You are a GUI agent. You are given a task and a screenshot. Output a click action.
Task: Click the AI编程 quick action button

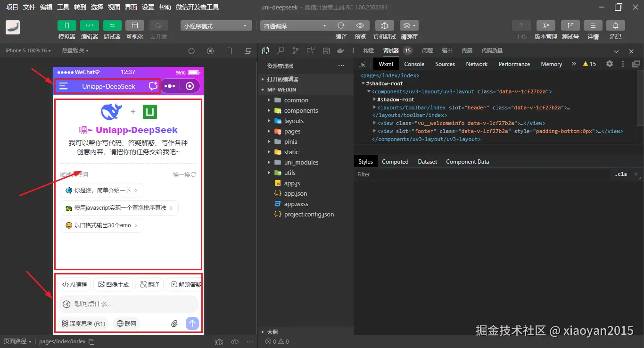74,284
